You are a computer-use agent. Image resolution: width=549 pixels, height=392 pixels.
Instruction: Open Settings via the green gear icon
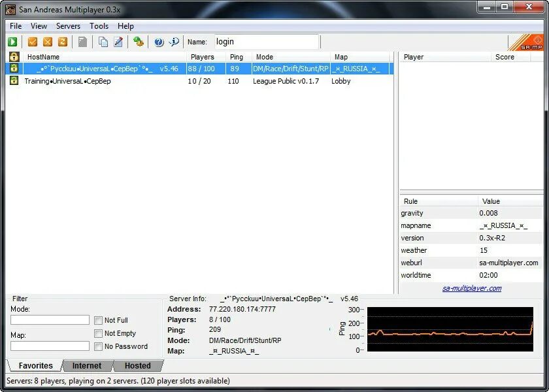click(139, 42)
